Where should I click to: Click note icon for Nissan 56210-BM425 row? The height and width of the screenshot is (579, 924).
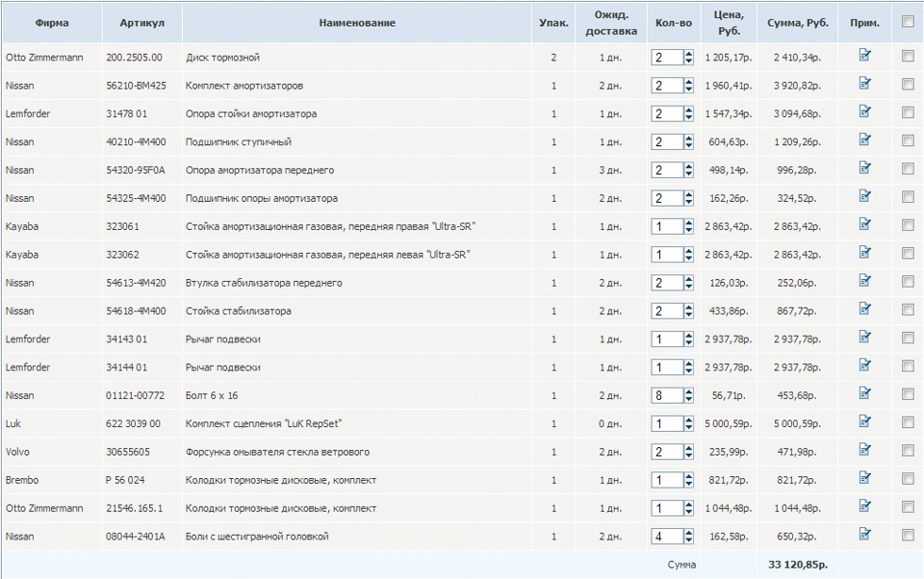click(x=864, y=84)
